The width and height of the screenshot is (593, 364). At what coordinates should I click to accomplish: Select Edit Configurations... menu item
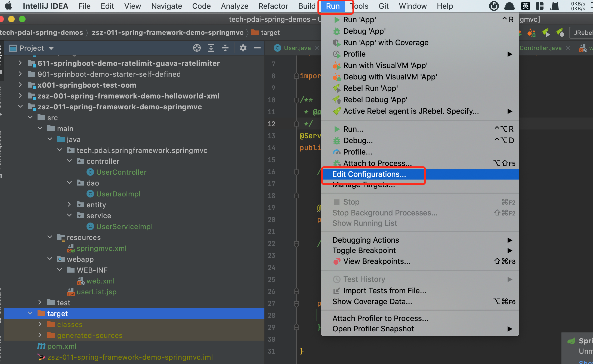coord(420,174)
